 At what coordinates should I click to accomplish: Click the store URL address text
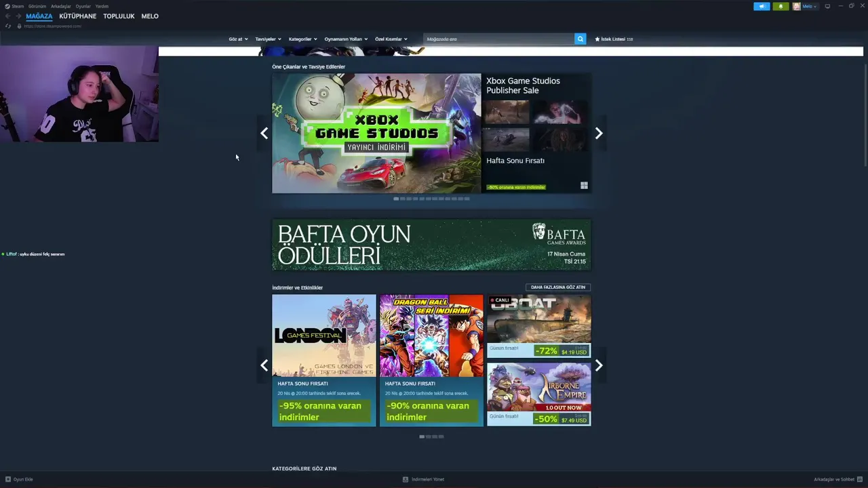coord(52,26)
